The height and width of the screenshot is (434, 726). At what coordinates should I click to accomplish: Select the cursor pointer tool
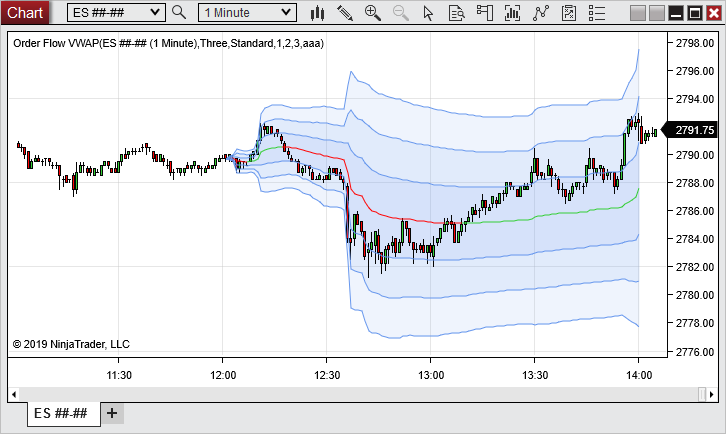pos(429,13)
